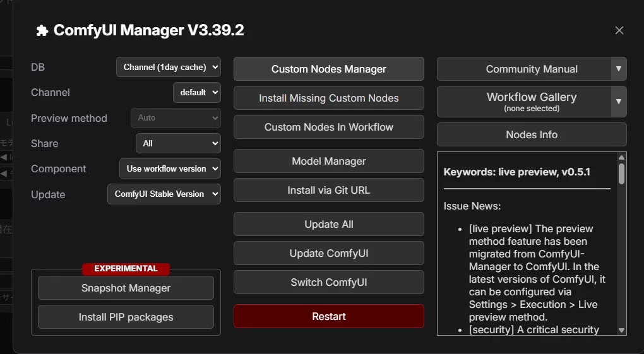Viewport: 644px width, 354px height.
Task: Open the Component Use workflow version dropdown
Action: 170,168
